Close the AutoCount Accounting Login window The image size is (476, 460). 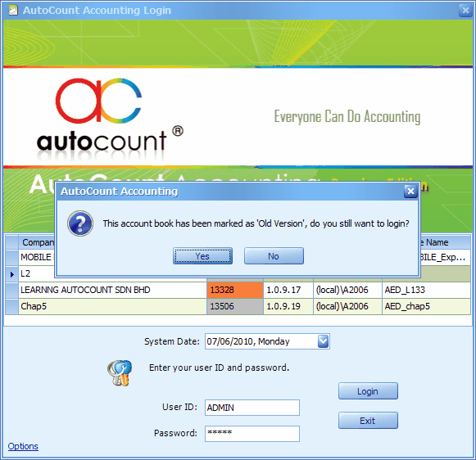(x=465, y=11)
